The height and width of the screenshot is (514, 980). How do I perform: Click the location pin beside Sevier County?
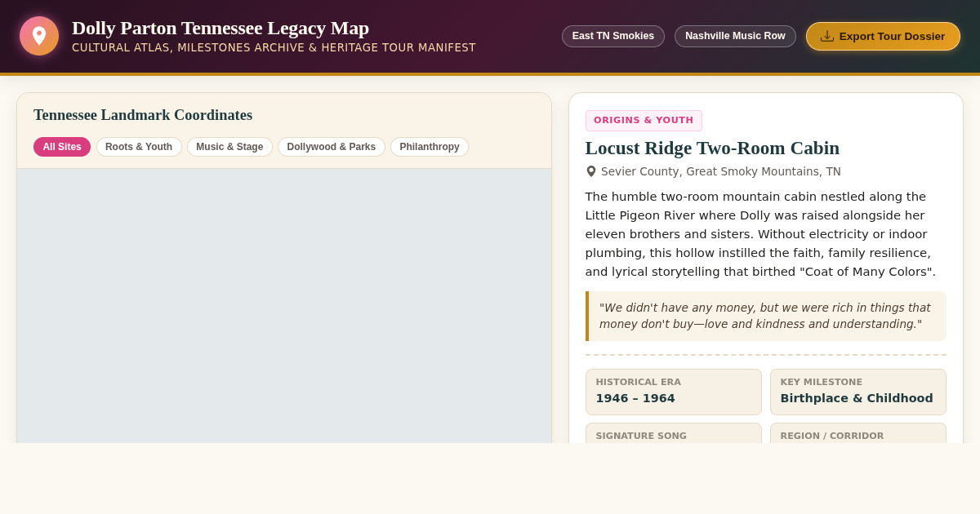591,171
